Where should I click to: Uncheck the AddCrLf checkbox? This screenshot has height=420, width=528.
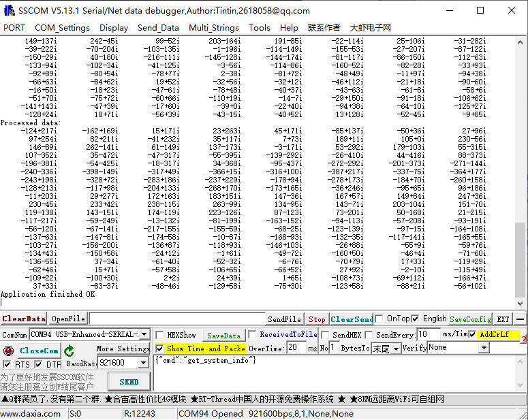pyautogui.click(x=473, y=335)
